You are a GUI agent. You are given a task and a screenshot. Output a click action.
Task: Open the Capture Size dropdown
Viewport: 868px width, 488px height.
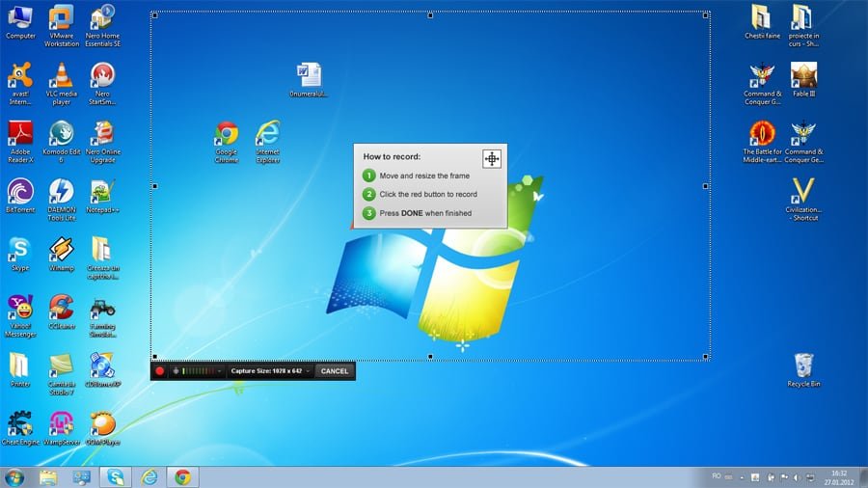point(270,371)
